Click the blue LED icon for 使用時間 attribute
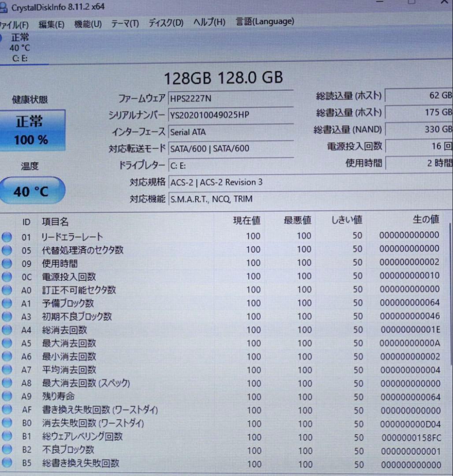The width and height of the screenshot is (453, 476). coord(7,264)
